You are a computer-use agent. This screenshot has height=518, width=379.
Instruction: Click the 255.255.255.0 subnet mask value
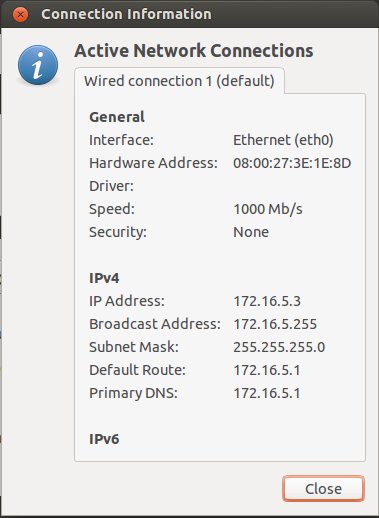(279, 347)
